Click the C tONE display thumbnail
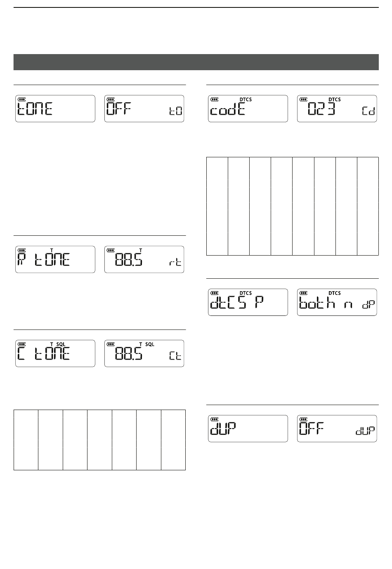The height and width of the screenshot is (569, 392). coord(55,353)
